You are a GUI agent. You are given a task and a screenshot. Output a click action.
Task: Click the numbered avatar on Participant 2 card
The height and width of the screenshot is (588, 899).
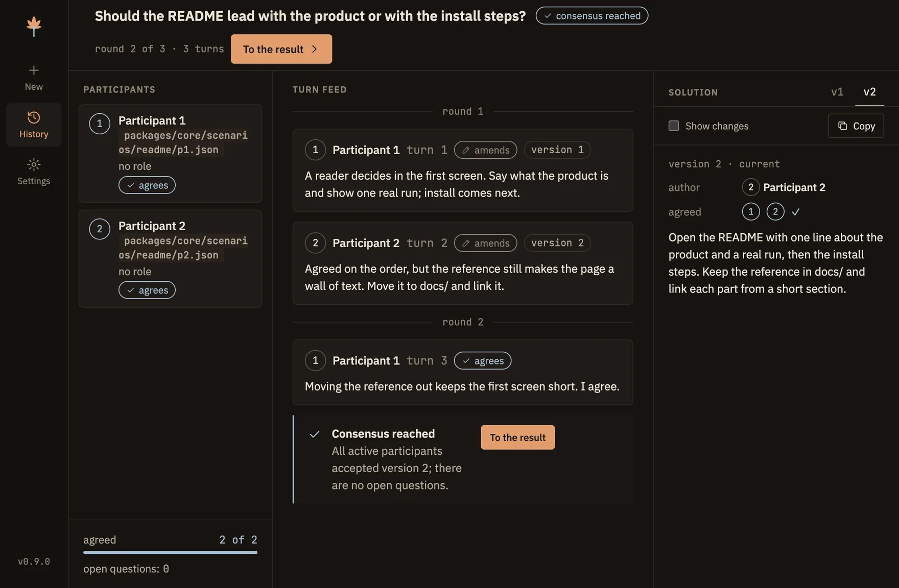coord(100,229)
